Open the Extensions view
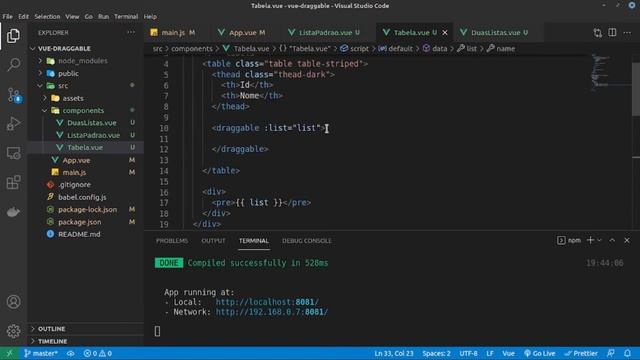Viewport: 640px width, 360px height. [13, 182]
